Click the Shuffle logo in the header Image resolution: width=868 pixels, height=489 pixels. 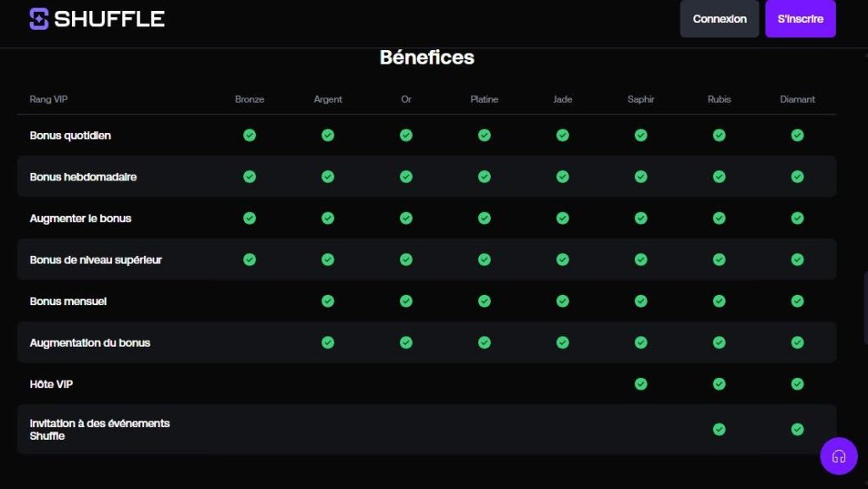(x=97, y=19)
